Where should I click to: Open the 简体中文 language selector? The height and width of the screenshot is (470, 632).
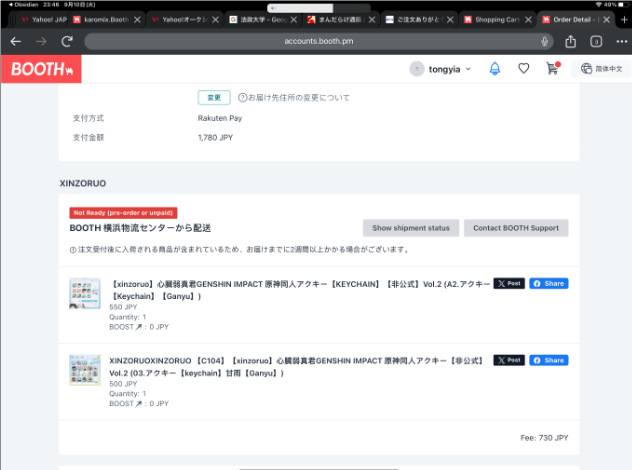[601, 69]
